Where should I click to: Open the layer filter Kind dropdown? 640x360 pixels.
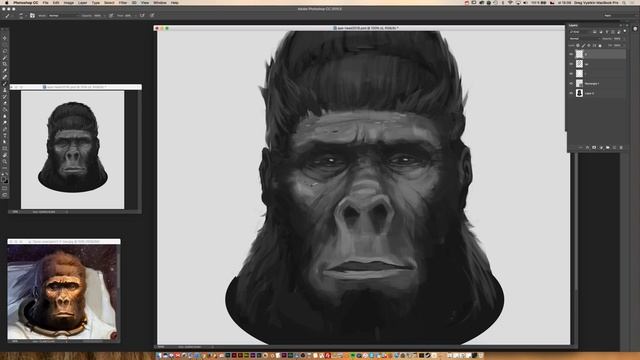pyautogui.click(x=580, y=32)
